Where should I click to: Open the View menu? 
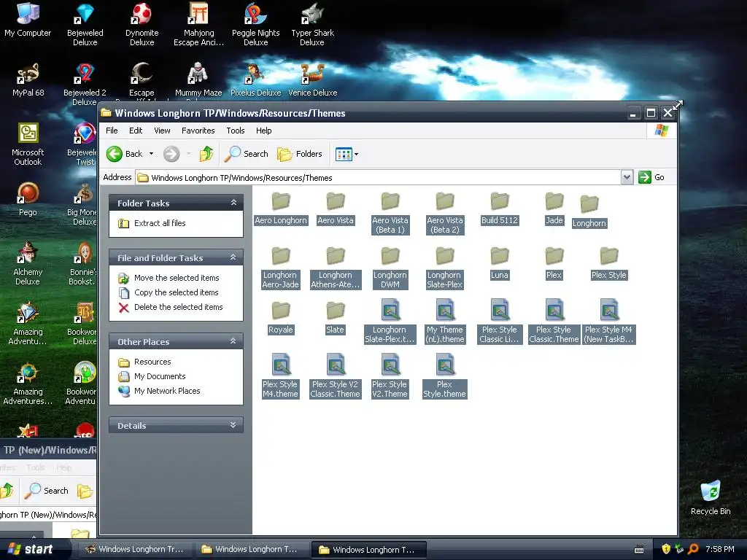pyautogui.click(x=162, y=131)
